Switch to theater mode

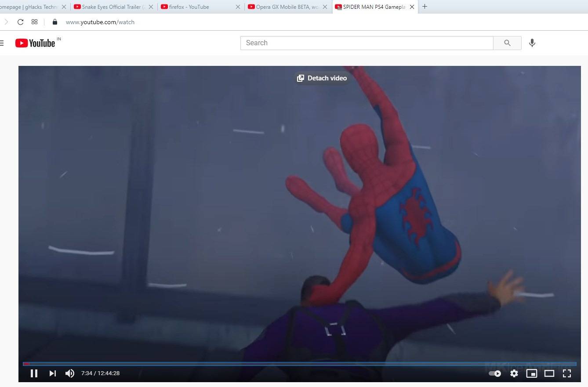pyautogui.click(x=549, y=373)
